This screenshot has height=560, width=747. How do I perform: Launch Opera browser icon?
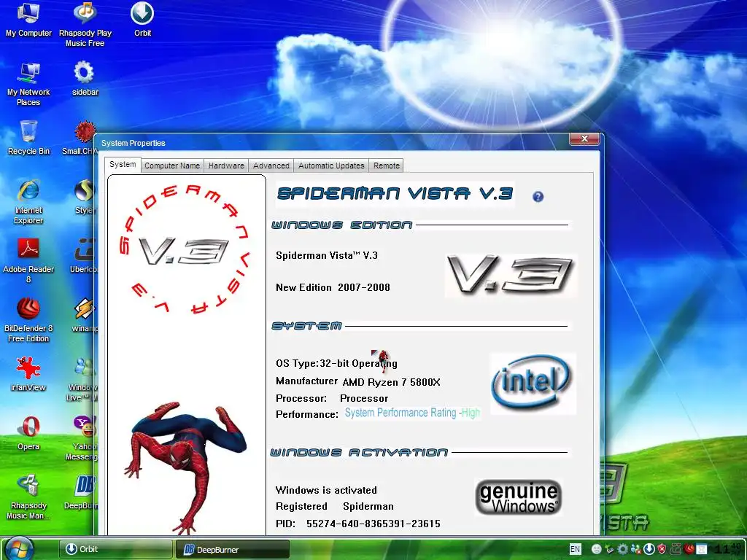[x=28, y=433]
